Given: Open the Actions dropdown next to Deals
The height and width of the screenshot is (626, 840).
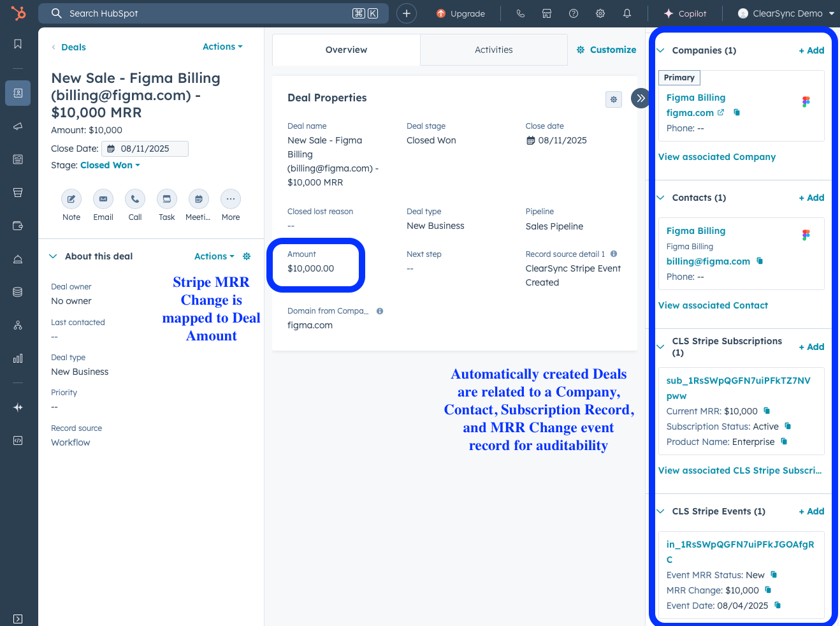Looking at the screenshot, I should (222, 47).
